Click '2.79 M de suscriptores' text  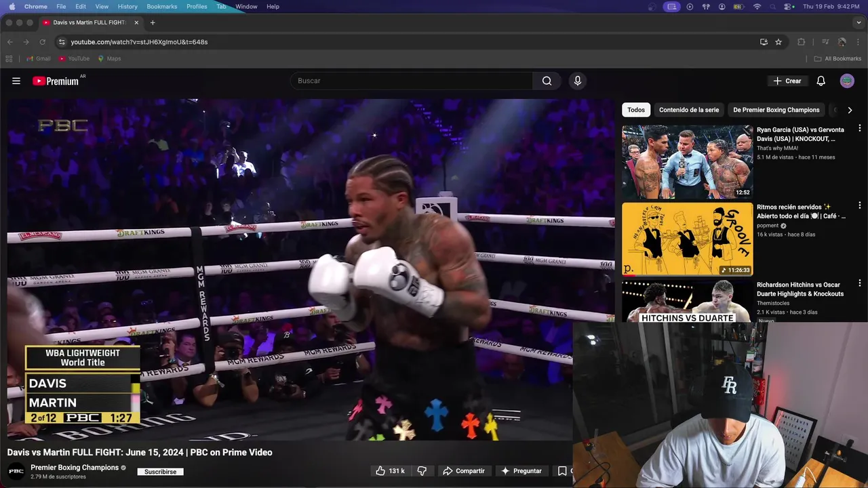(x=58, y=476)
